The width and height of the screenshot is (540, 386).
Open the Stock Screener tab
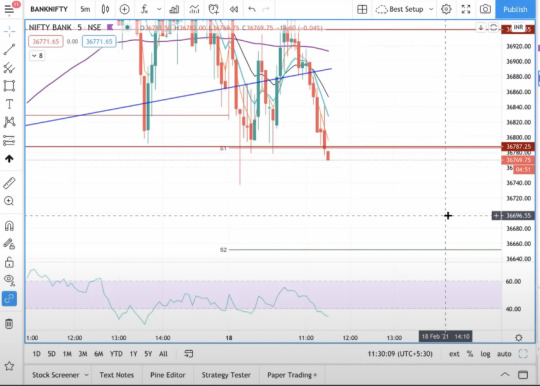click(x=55, y=375)
